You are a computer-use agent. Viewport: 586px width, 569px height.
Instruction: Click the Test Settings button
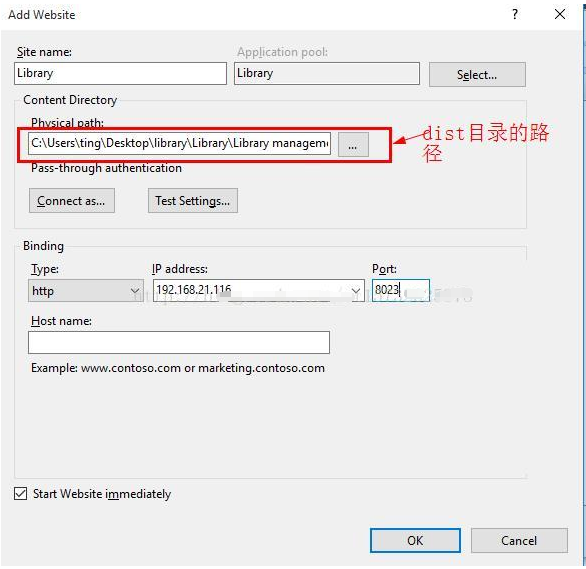pyautogui.click(x=193, y=201)
